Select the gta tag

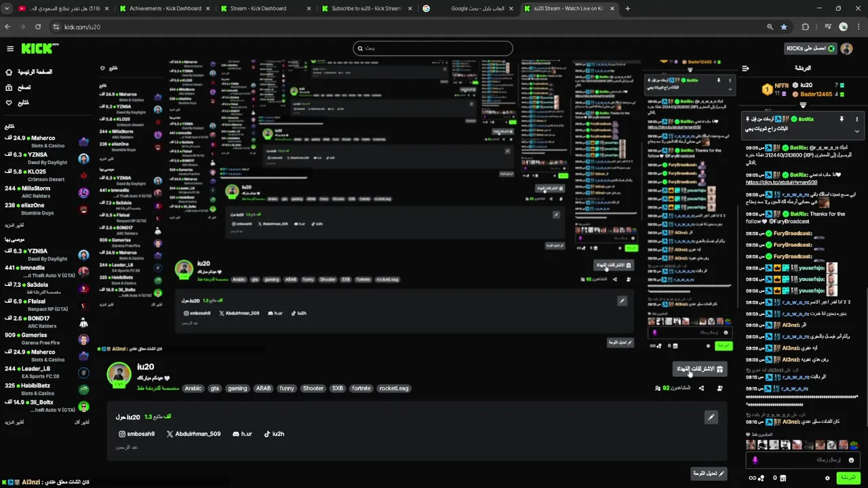[x=214, y=388]
